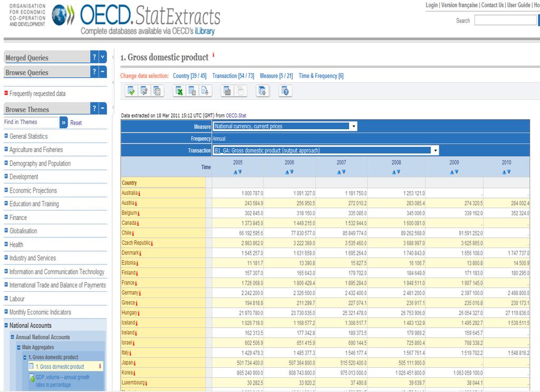Click the greyed-out table icon next to chart
Viewport: 540px width, 392px height.
pos(240,91)
